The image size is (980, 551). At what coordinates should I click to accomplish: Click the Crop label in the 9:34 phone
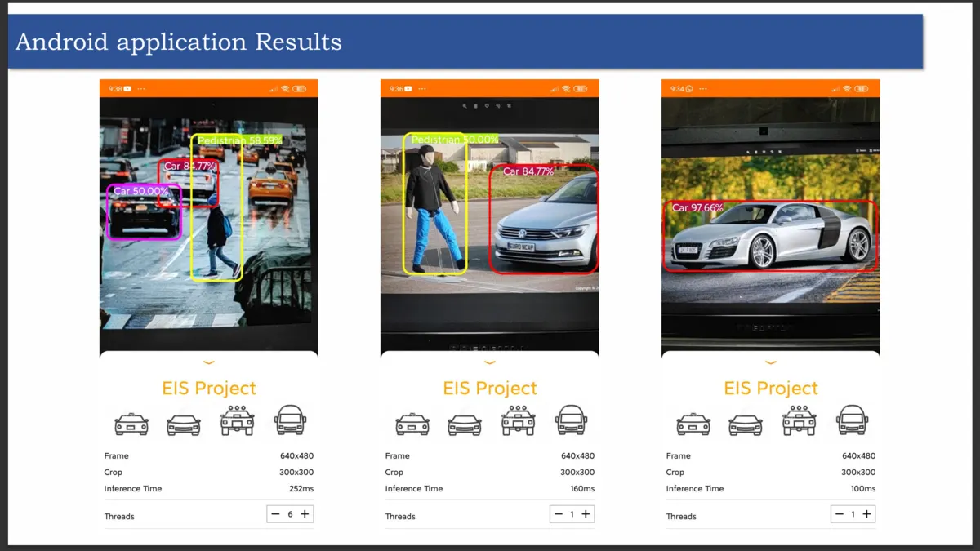(x=675, y=473)
